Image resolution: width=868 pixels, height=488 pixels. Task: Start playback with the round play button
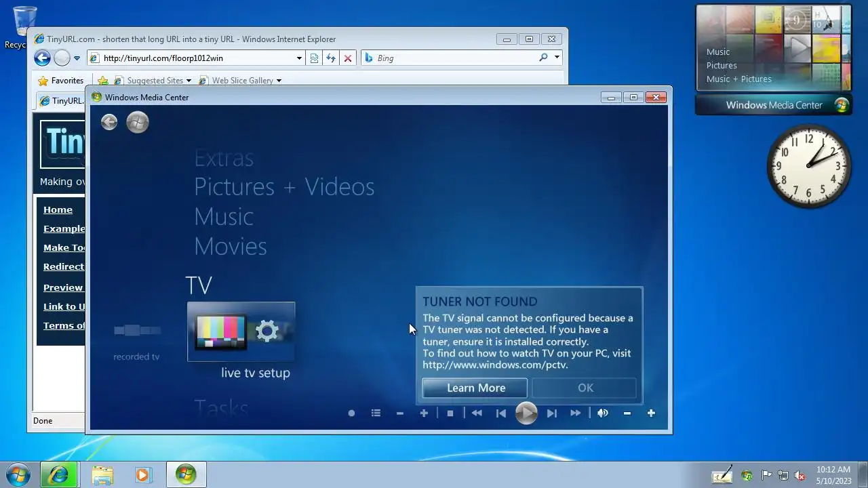point(526,413)
